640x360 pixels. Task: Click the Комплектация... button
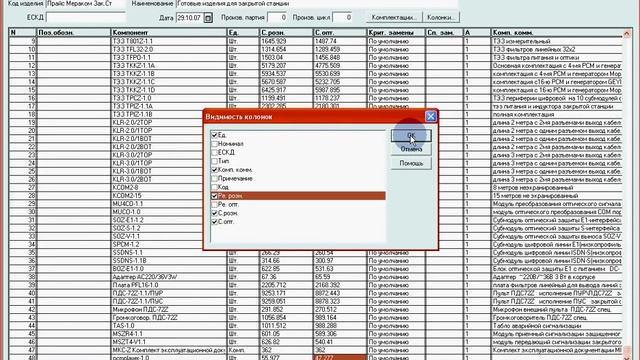394,18
